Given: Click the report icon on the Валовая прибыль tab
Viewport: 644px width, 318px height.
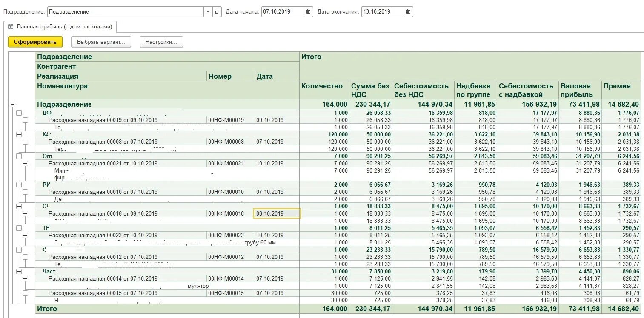Looking at the screenshot, I should 11,26.
